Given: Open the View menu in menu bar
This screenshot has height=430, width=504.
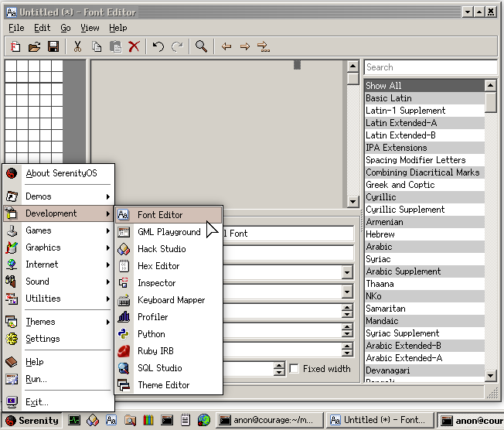Looking at the screenshot, I should coord(90,28).
